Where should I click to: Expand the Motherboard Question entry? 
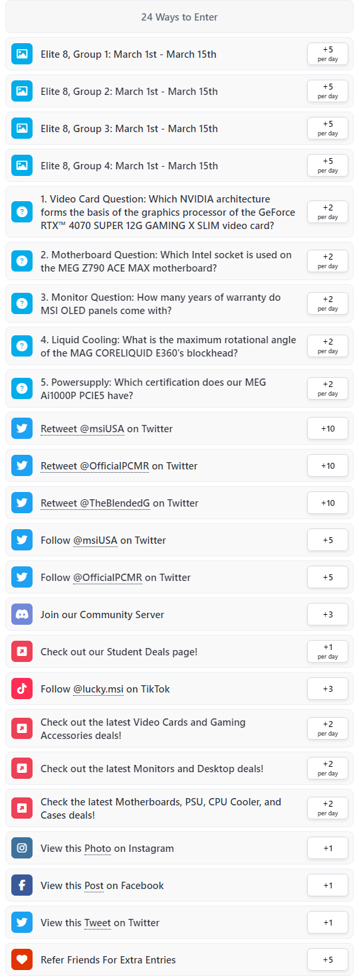(179, 262)
